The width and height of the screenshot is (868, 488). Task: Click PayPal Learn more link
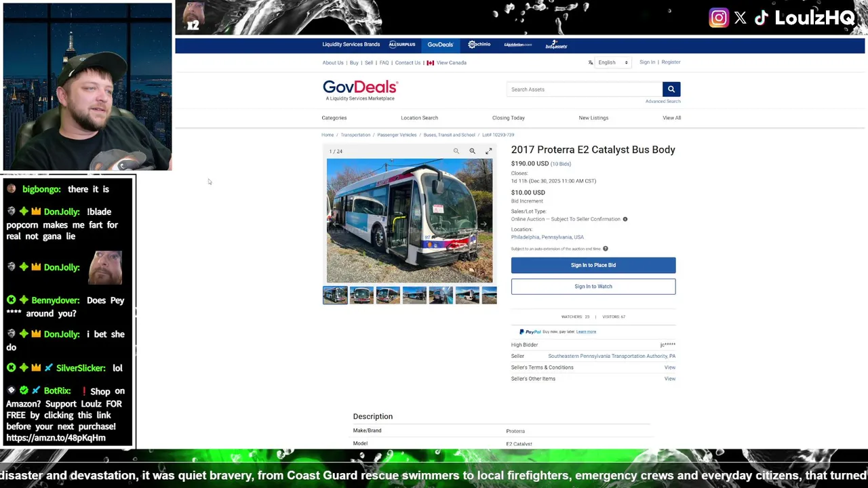click(x=586, y=332)
